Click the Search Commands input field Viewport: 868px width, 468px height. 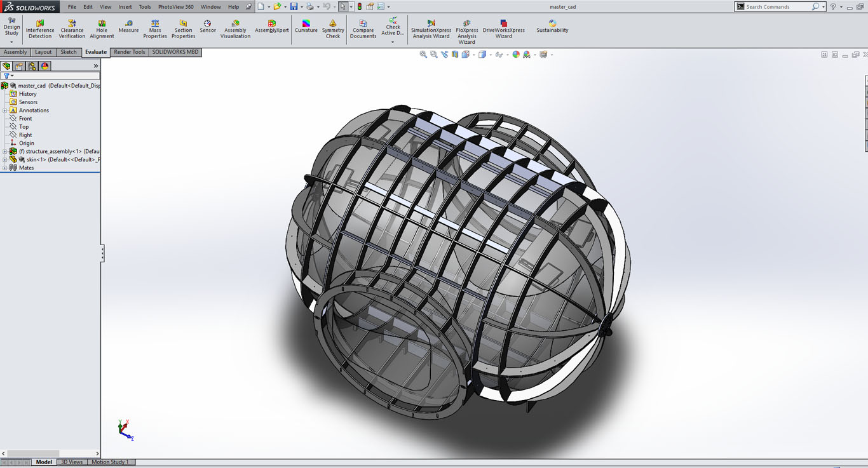(776, 7)
